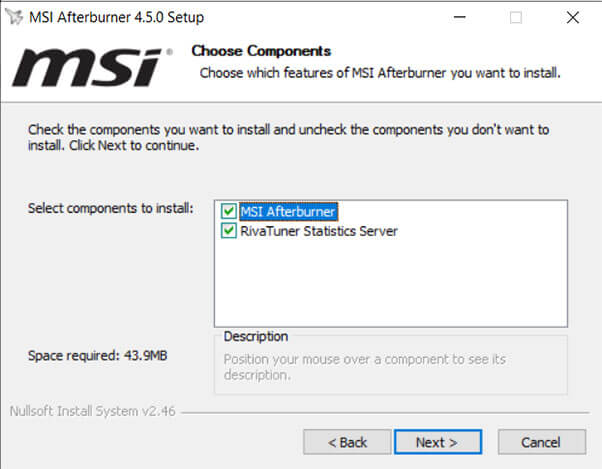Click the MSI Afterburner 4.5.0 Setup title
This screenshot has width=602, height=469.
[116, 17]
